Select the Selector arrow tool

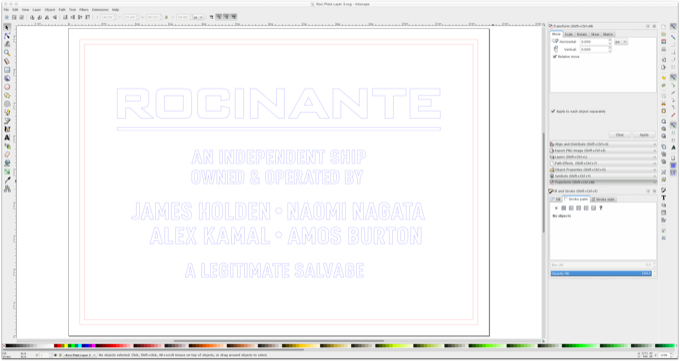(x=7, y=27)
